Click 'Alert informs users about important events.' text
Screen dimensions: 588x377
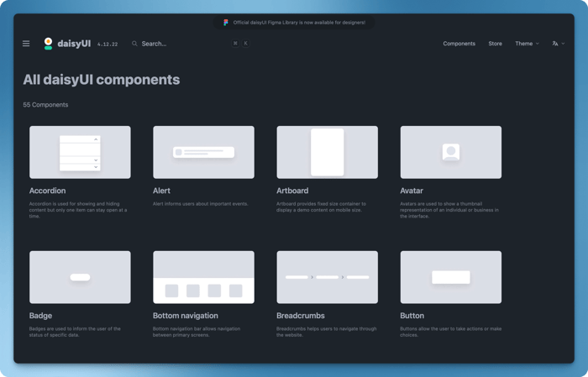[201, 204]
